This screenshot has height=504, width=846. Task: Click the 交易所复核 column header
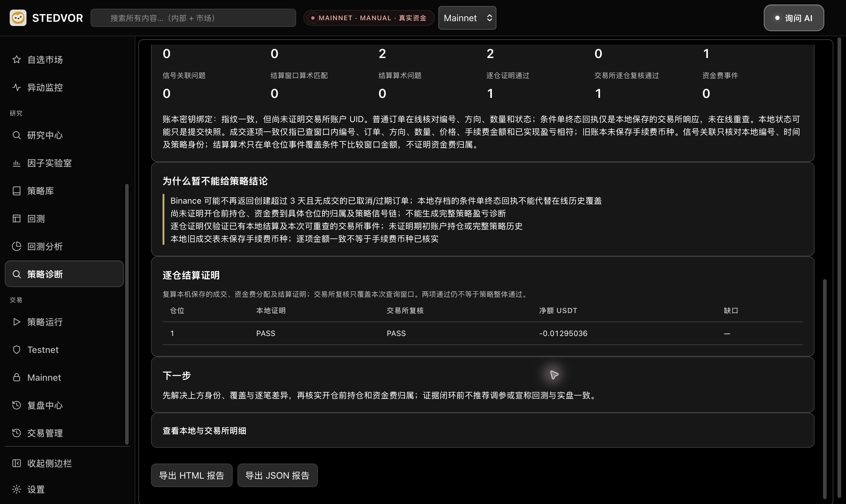coord(405,311)
